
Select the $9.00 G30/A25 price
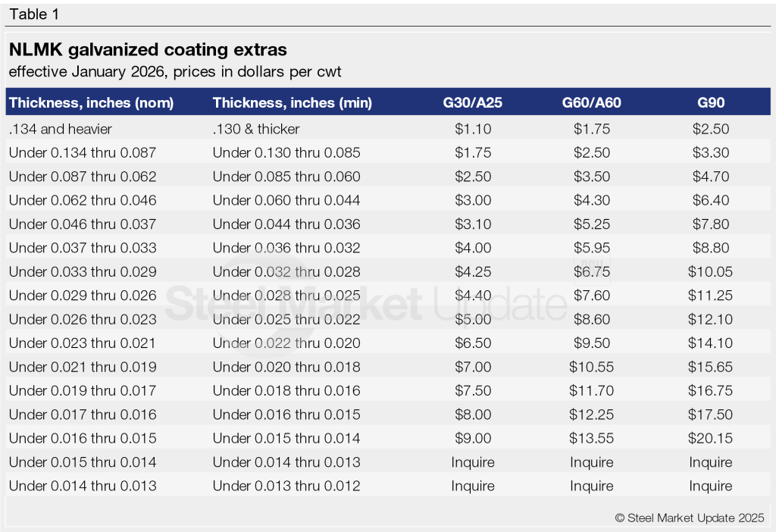(x=473, y=439)
